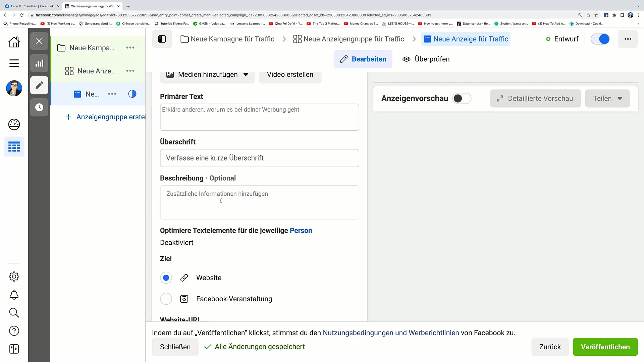Open the Person link in optimization text
The image size is (644, 362).
pos(301,231)
